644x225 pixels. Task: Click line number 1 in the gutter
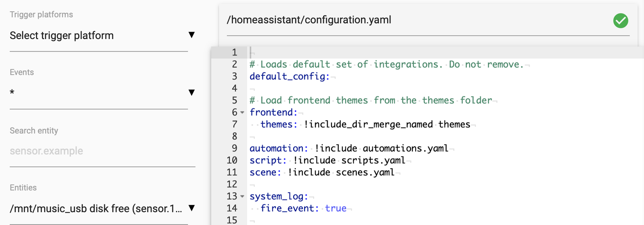[234, 52]
